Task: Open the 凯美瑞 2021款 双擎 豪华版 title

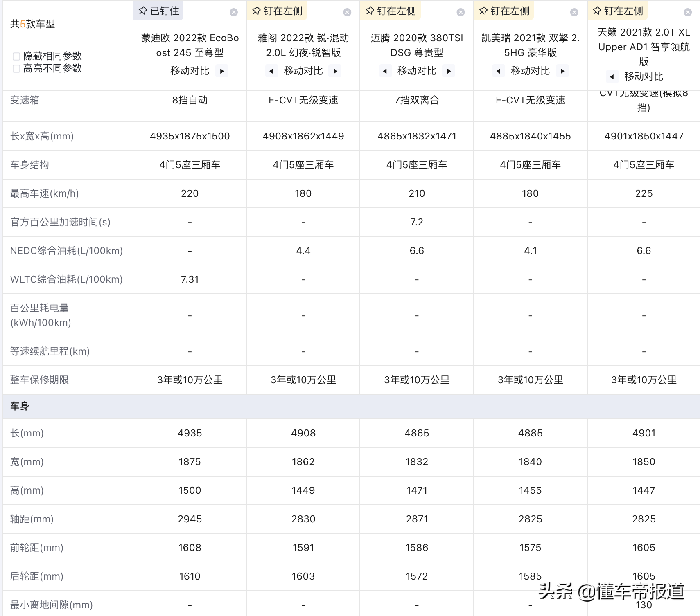Action: point(530,45)
